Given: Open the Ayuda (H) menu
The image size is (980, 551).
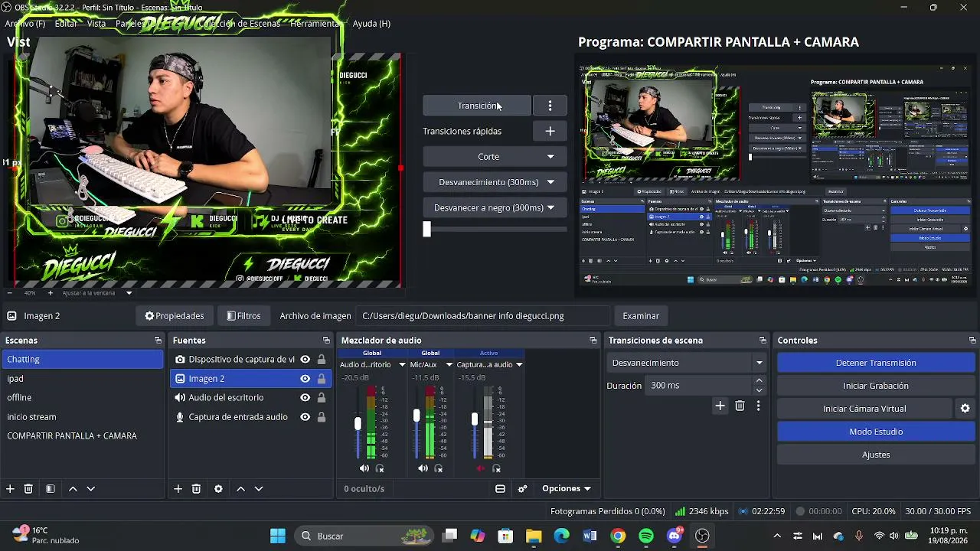Looking at the screenshot, I should (371, 24).
